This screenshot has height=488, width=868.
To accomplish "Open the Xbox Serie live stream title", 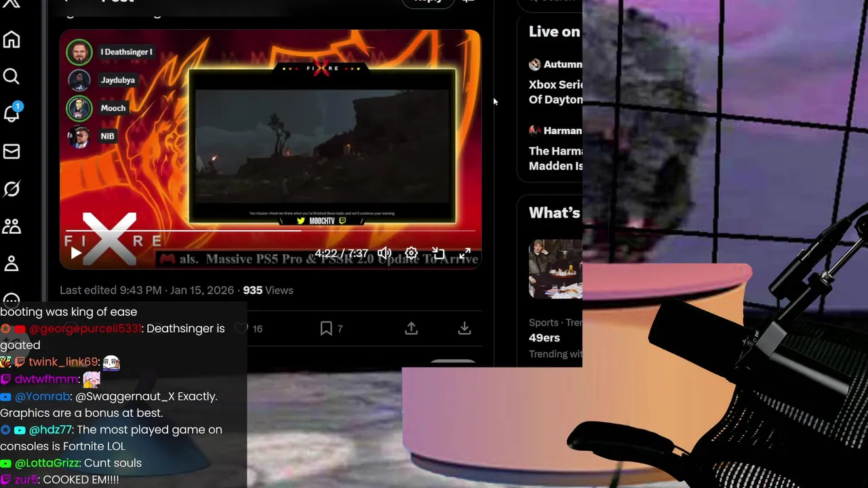I will [555, 92].
